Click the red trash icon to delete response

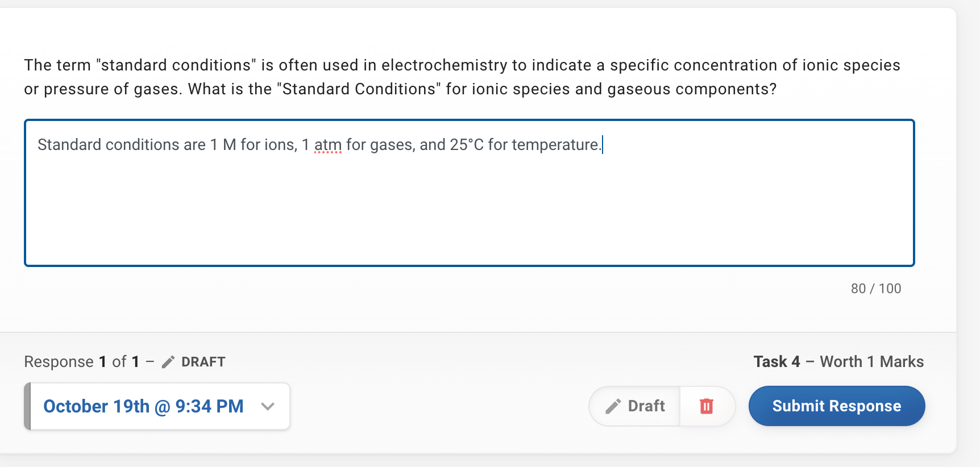[x=707, y=406]
